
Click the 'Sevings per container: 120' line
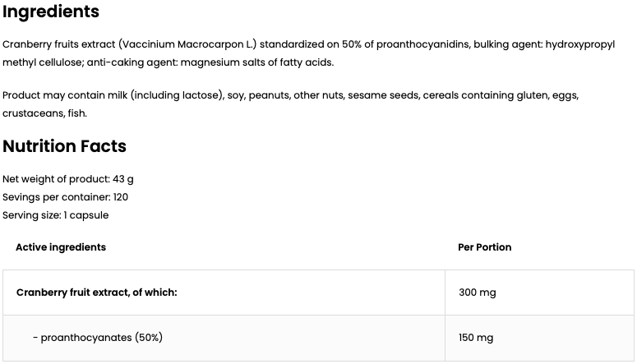(66, 197)
